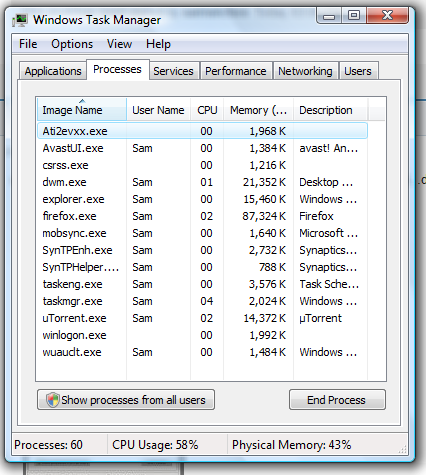Image resolution: width=426 pixels, height=475 pixels.
Task: Select the wuauclt.exe process
Action: pos(202,352)
